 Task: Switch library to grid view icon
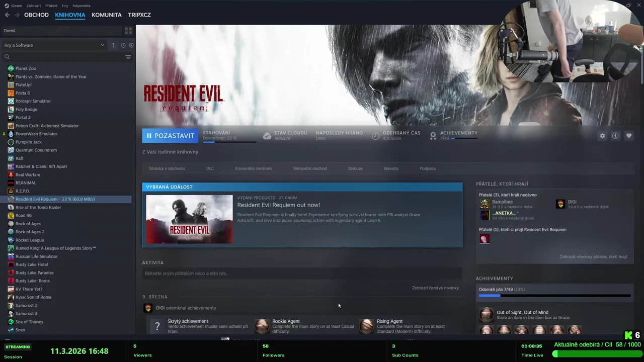point(128,31)
